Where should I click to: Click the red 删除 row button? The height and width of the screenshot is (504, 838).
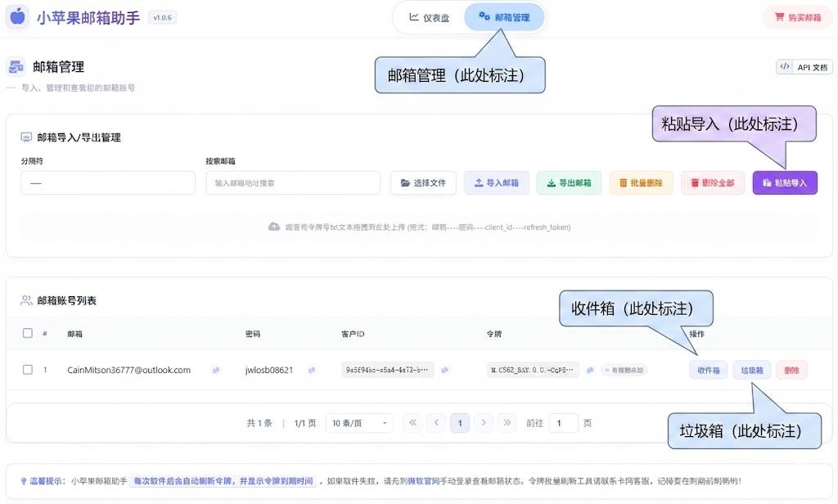click(791, 370)
